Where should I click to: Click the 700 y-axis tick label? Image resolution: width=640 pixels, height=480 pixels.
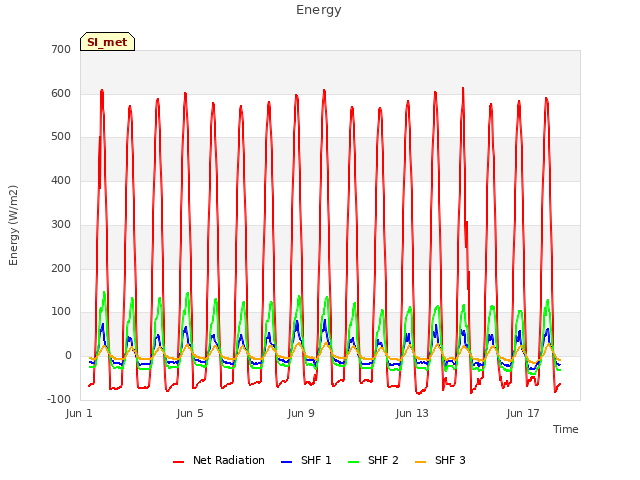tap(61, 49)
